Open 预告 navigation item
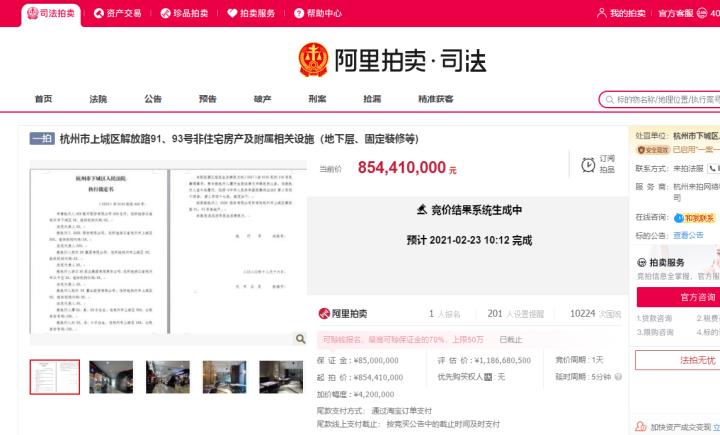This screenshot has height=435, width=720. [208, 99]
